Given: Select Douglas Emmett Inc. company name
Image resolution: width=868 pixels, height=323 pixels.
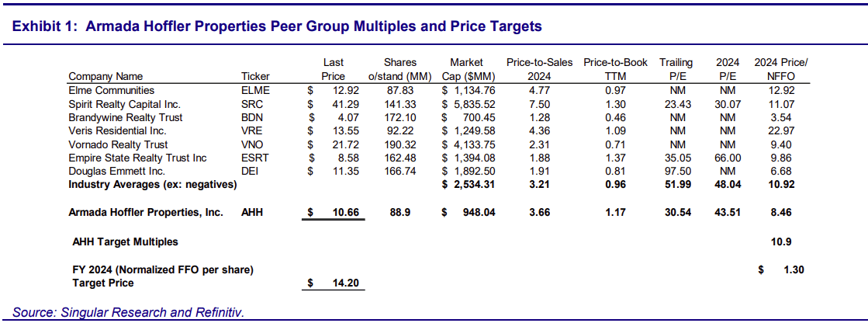Looking at the screenshot, I should (x=115, y=172).
